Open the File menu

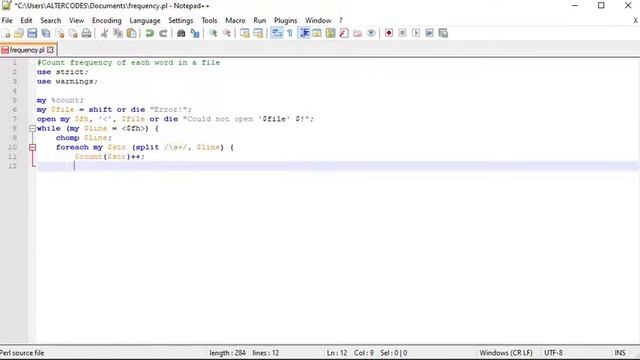pos(7,20)
